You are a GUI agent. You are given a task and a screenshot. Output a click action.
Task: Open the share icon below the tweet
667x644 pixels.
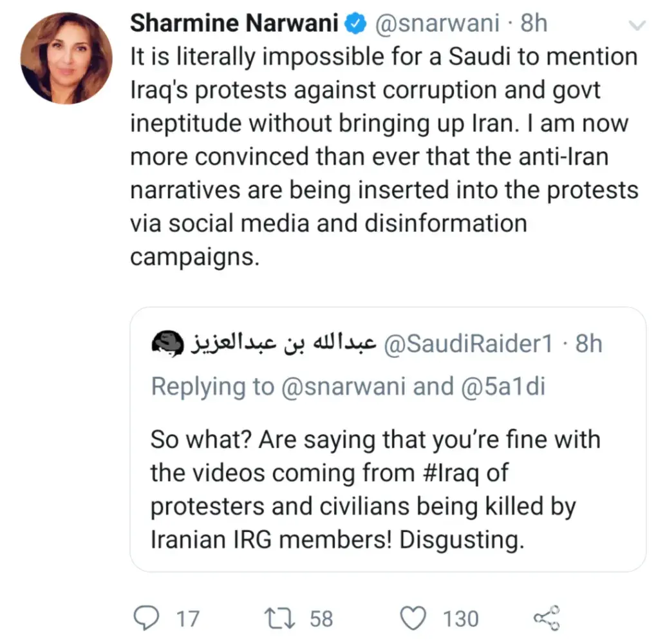[x=548, y=618]
